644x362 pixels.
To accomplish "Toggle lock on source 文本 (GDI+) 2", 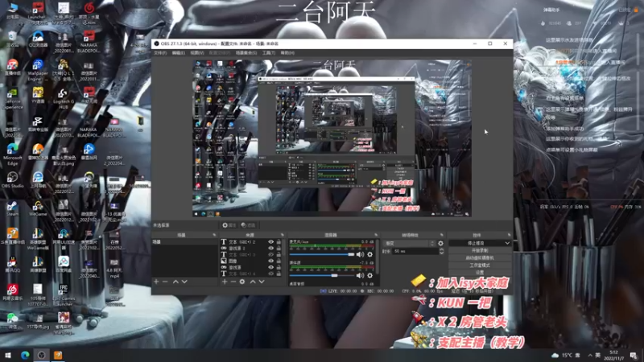I will [279, 242].
